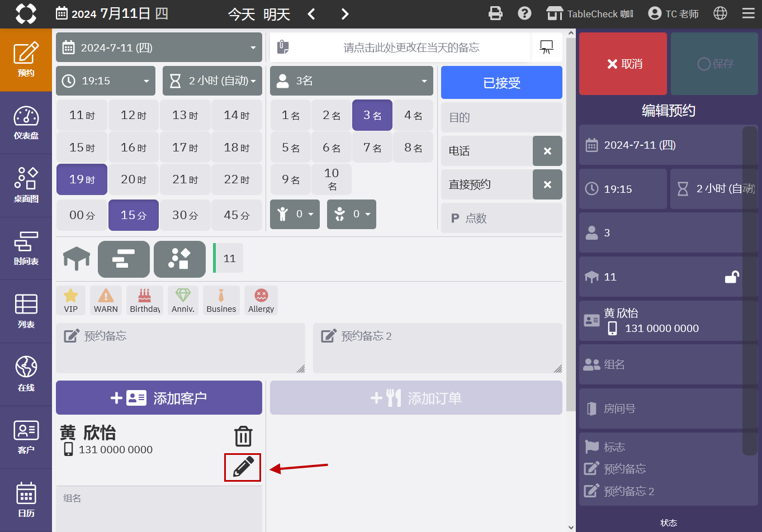Click the main form vertical scrollbar
The height and width of the screenshot is (532, 762).
[570, 224]
